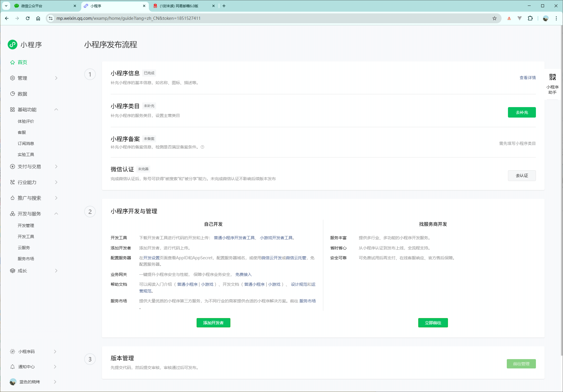
Task: Click the 开发与服务 icon
Action: click(x=13, y=214)
